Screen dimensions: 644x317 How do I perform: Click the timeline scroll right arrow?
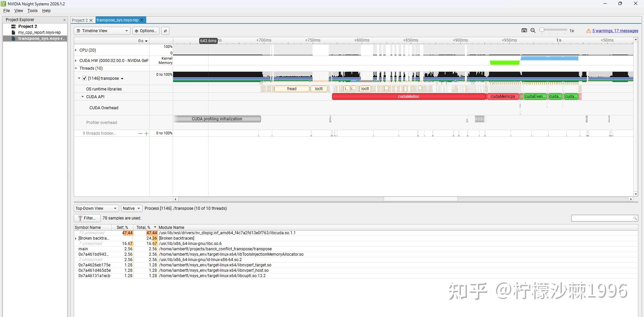(631, 199)
